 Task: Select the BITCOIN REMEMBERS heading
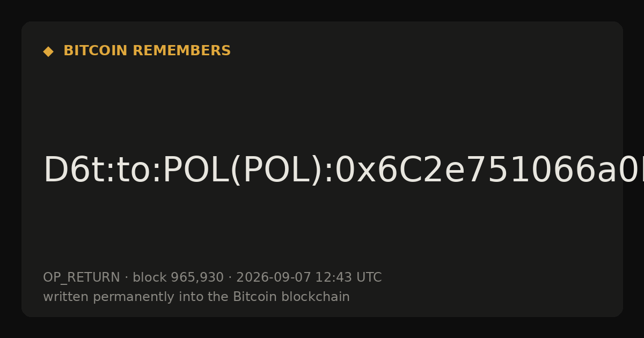(x=147, y=51)
